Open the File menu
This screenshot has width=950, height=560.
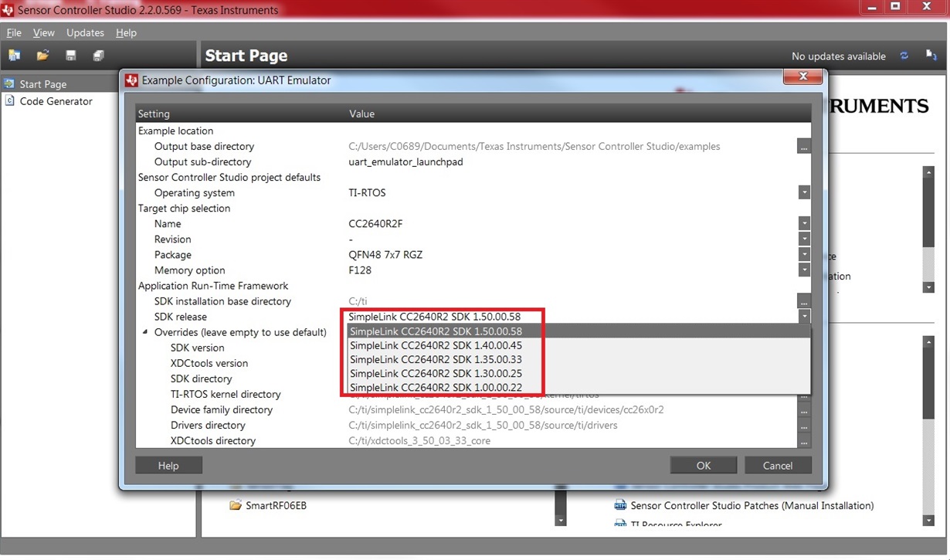(14, 32)
